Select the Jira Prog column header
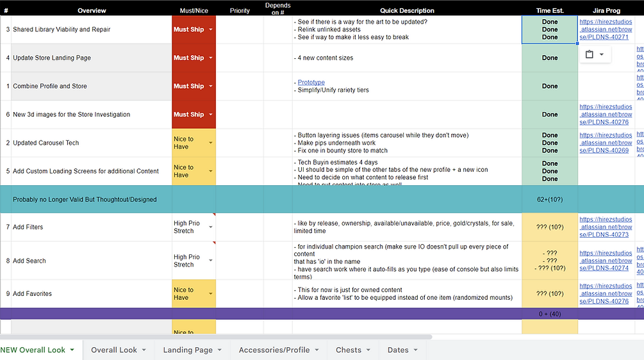Screen dimensions: 644x360 click(x=606, y=11)
